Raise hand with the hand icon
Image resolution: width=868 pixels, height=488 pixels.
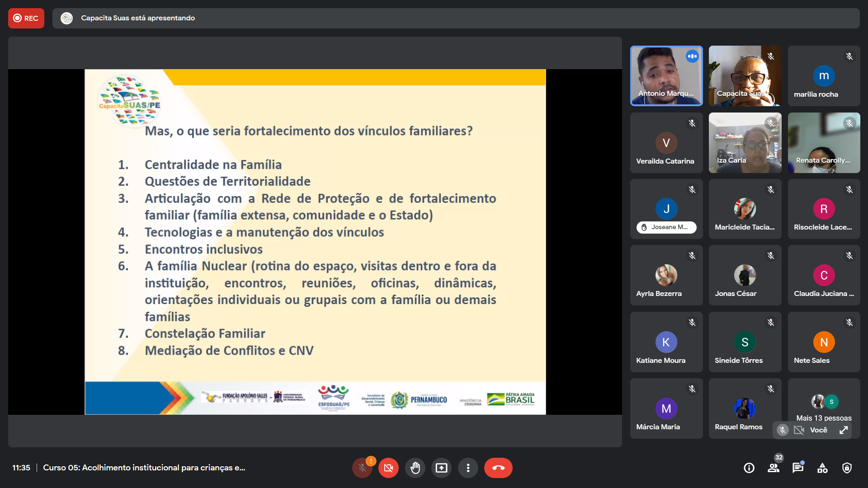coord(415,468)
